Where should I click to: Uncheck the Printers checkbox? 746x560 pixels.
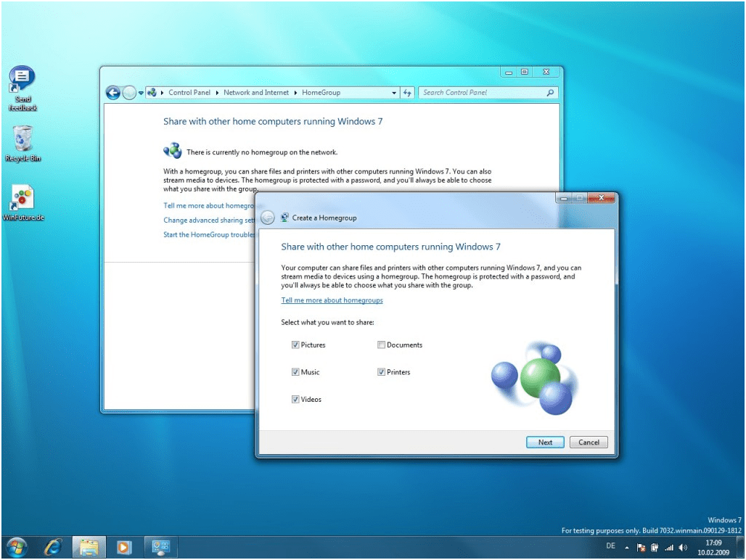coord(381,372)
